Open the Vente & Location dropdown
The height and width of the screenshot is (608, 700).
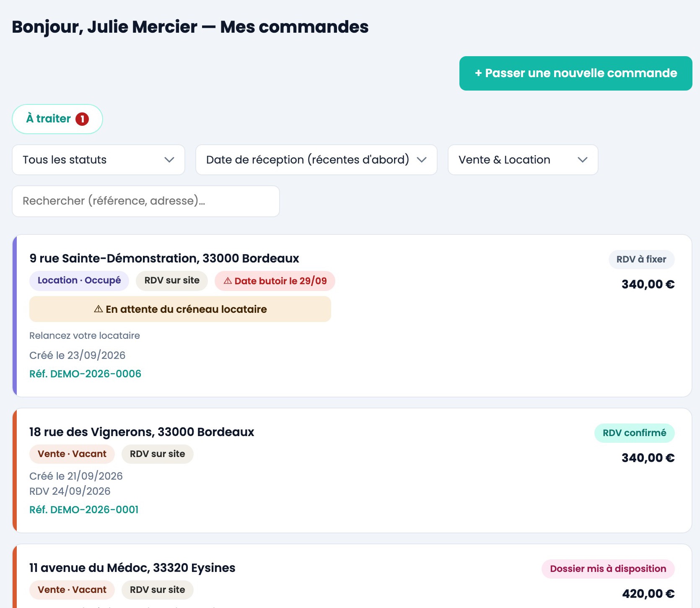(523, 160)
